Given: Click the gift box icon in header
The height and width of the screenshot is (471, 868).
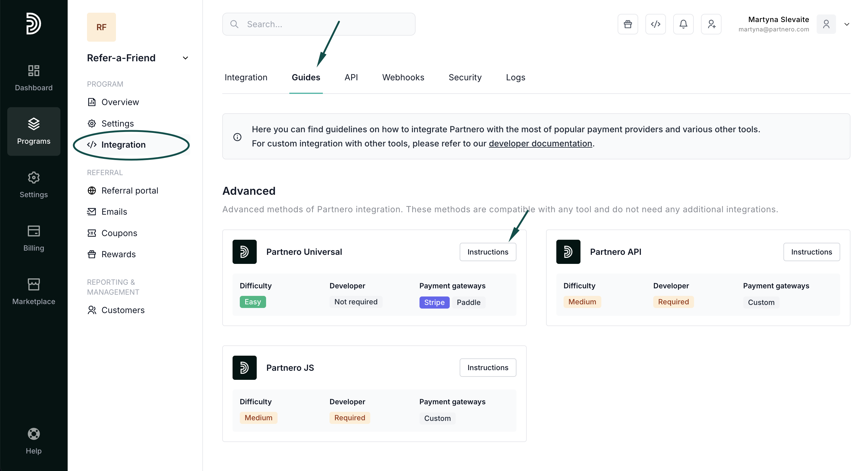Looking at the screenshot, I should point(627,24).
